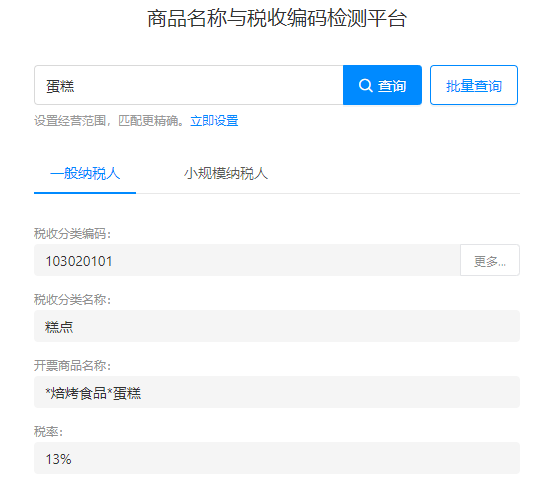This screenshot has height=482, width=548.
Task: Click the 税收分类编码 label
Action: [72, 233]
